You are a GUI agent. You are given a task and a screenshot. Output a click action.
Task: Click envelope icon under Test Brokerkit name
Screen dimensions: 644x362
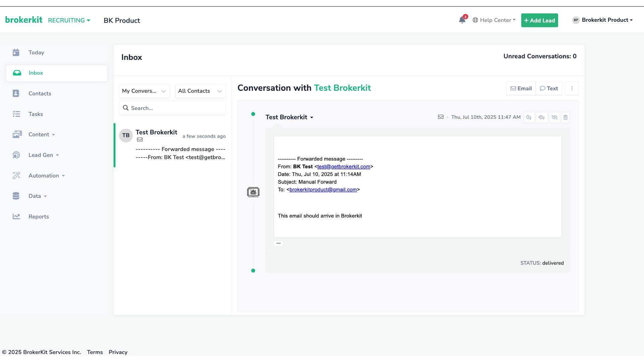click(x=140, y=140)
